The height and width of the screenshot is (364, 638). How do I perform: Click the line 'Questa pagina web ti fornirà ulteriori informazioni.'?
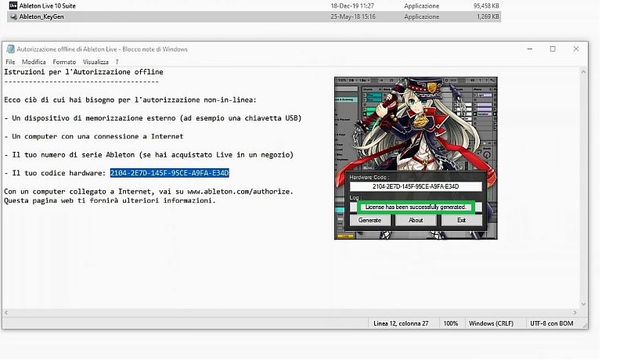point(110,200)
